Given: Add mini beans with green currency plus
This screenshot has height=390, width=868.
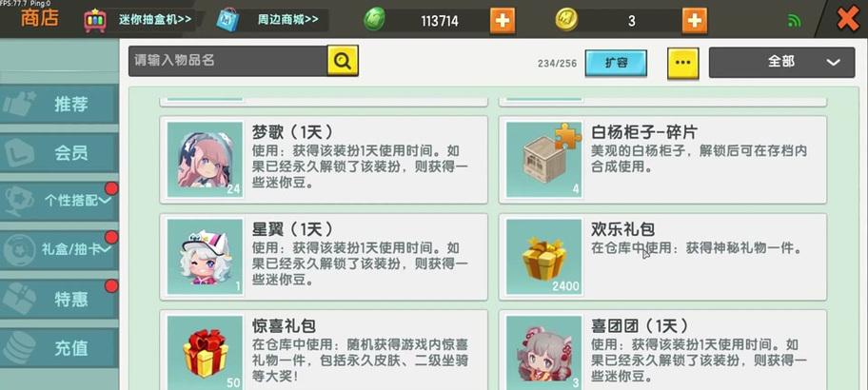Looking at the screenshot, I should pyautogui.click(x=503, y=21).
